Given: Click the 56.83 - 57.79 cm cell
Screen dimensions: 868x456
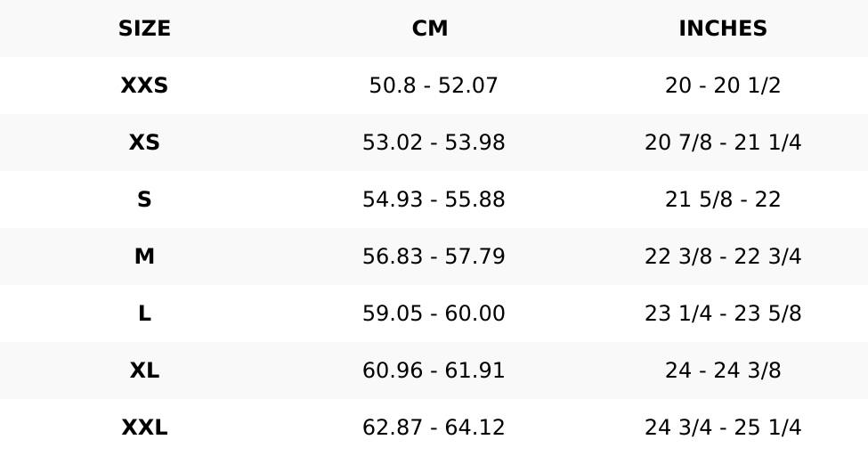Looking at the screenshot, I should click(x=433, y=256).
